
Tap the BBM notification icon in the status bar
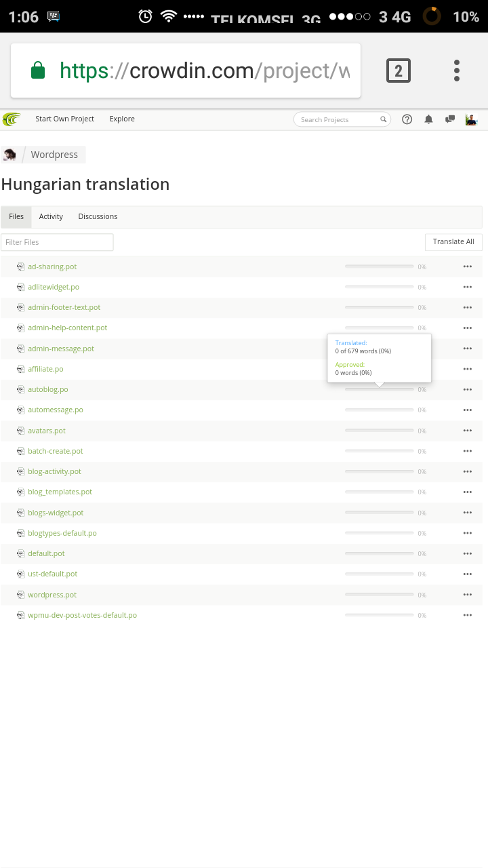(x=54, y=16)
